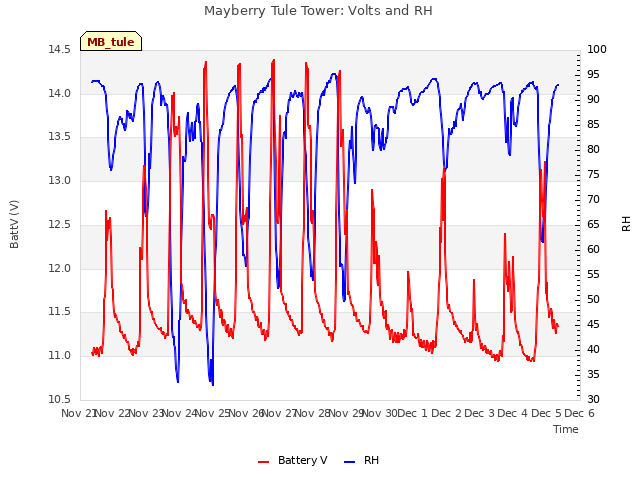
Task: Click the 65 right axis tick label
Action: pos(593,224)
